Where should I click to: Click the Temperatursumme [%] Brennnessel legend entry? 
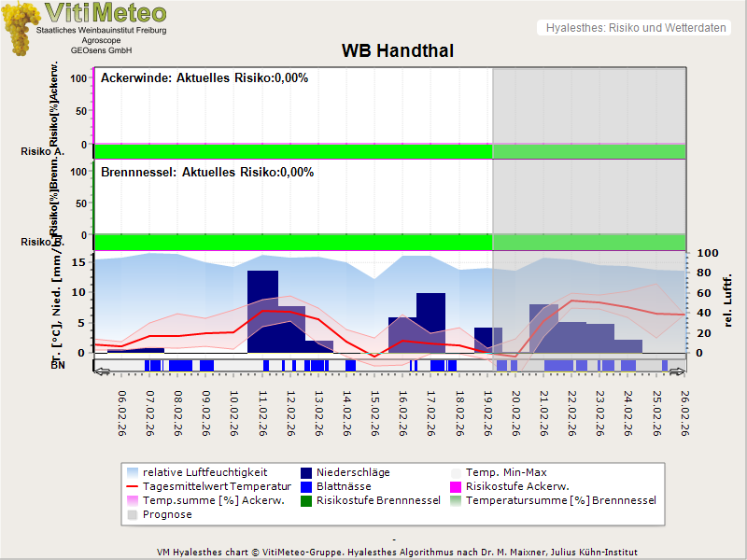click(x=560, y=500)
